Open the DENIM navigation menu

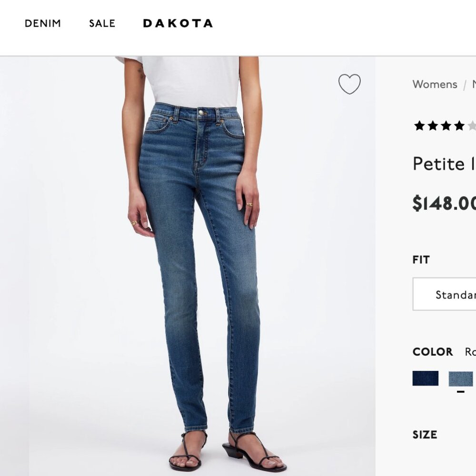coord(43,23)
